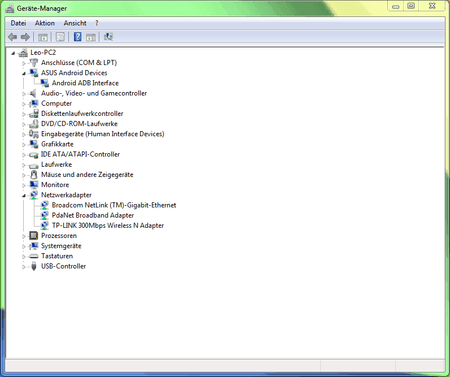Expand the Computer category
450x377 pixels.
pos(24,104)
